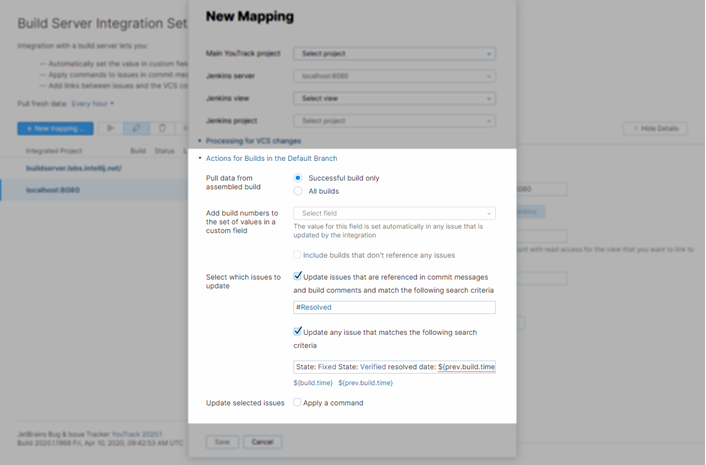This screenshot has height=465, width=706.
Task: Expand Processing for VCS changes section
Action: [253, 141]
